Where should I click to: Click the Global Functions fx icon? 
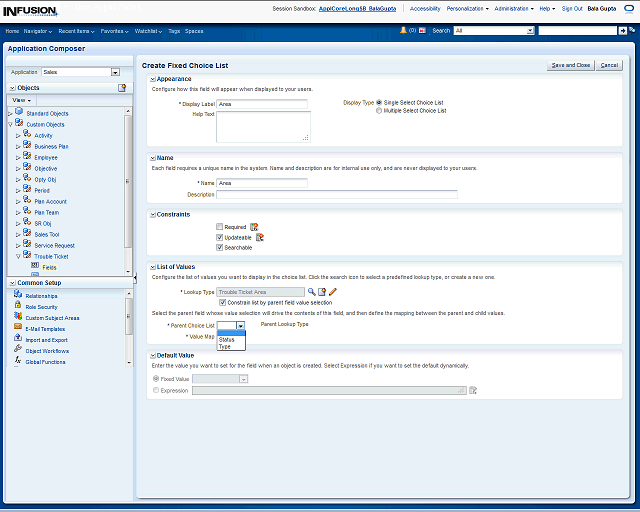18,361
